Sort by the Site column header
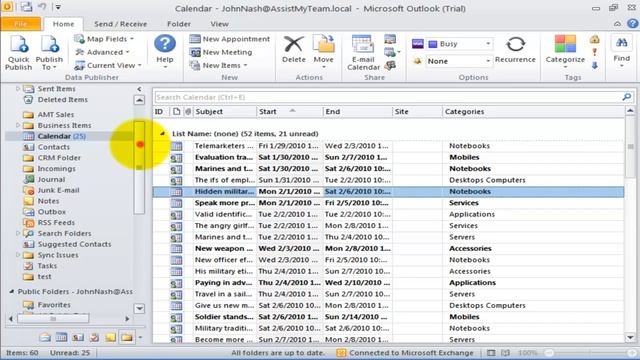Viewport: 640px width, 360px height. [417, 111]
